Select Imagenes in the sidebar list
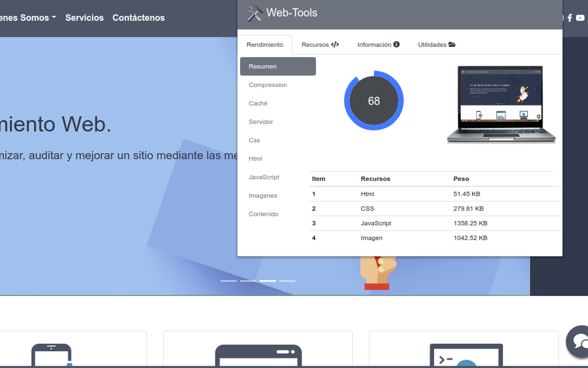588x368 pixels. (263, 195)
